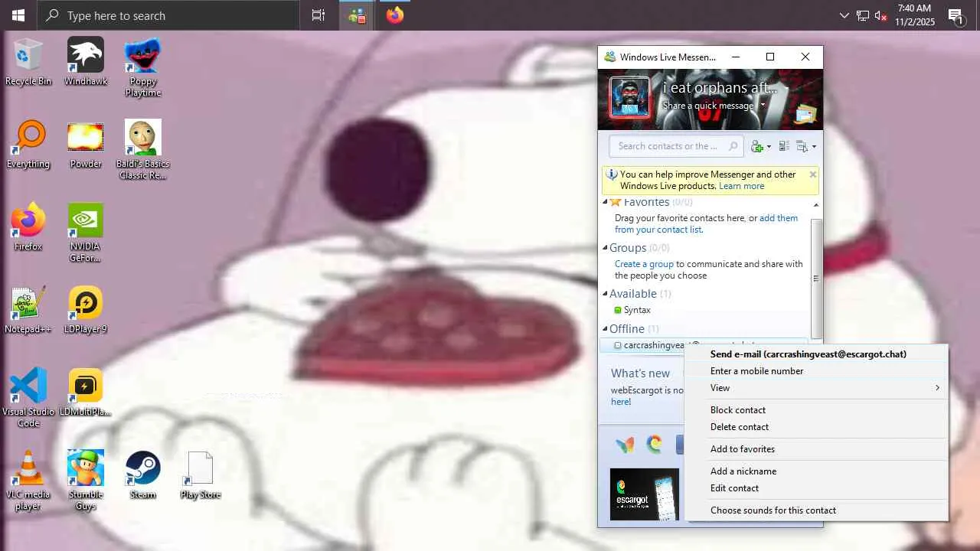Collapse the Available contact category
This screenshot has width=980, height=551.
coord(605,293)
